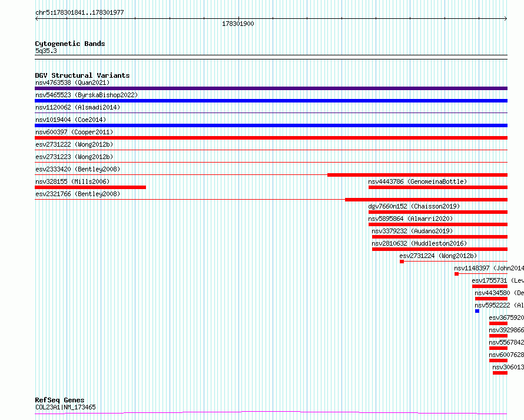Click the red nsv306013 variant bar
The image size is (524, 420).
tap(500, 373)
